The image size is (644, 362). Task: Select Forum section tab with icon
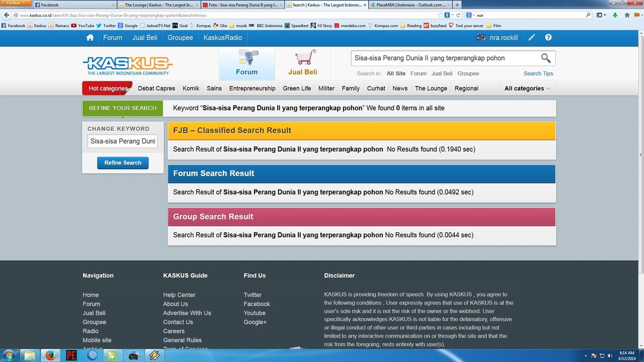pyautogui.click(x=247, y=63)
